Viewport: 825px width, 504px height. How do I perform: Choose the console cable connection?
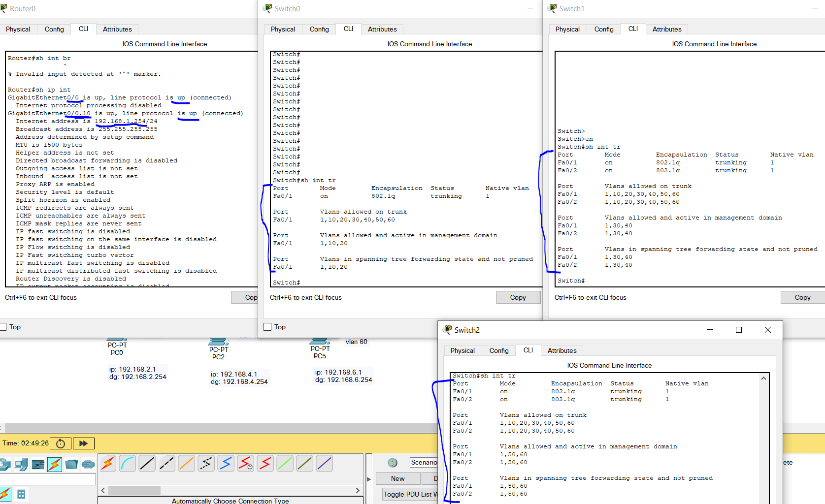[128, 463]
